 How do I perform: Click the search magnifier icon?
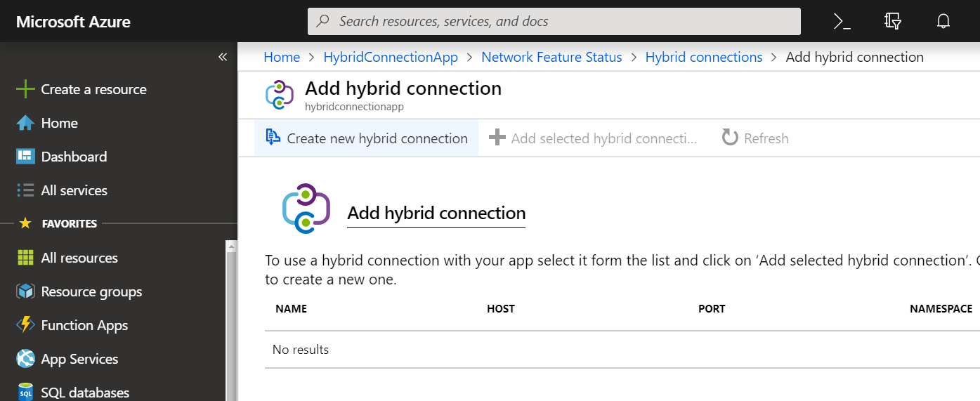[x=323, y=21]
